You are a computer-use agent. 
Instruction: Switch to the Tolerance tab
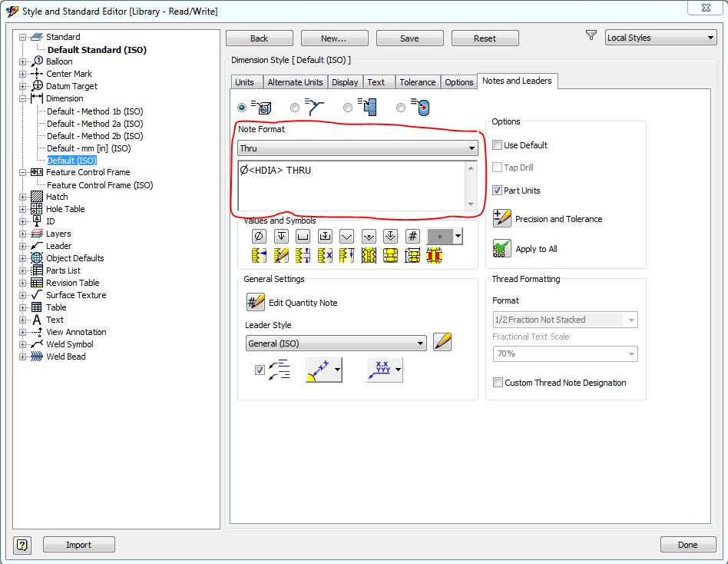417,81
